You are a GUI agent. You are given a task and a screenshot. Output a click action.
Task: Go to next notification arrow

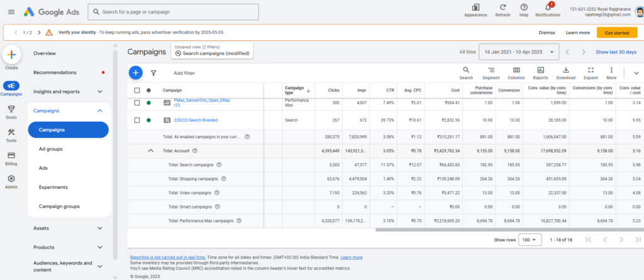coord(39,33)
